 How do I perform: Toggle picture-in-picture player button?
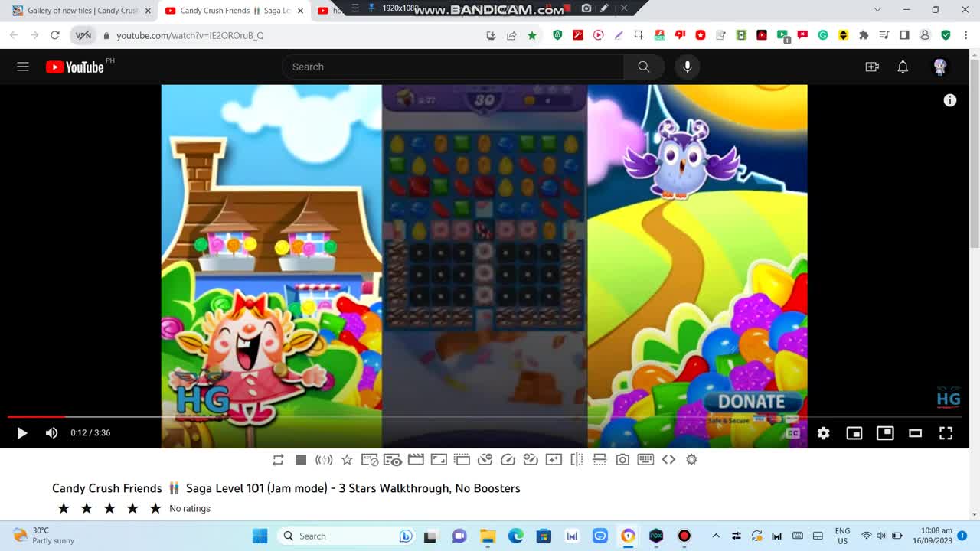point(885,433)
